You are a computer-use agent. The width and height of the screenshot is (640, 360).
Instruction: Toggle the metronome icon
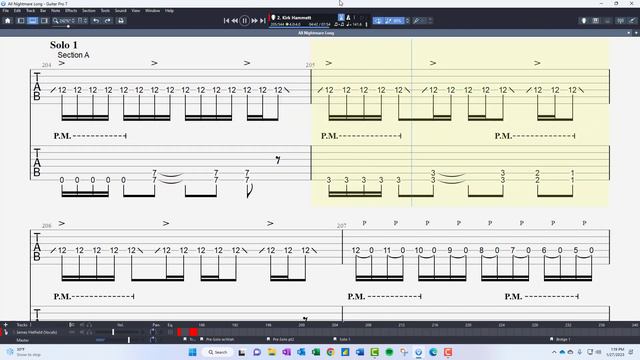[x=348, y=18]
